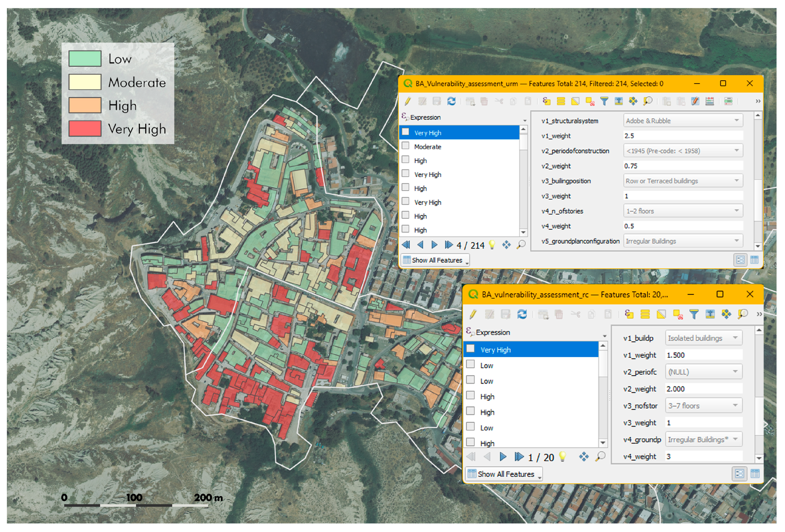Open Show All Features menu in urm window

[x=436, y=260]
